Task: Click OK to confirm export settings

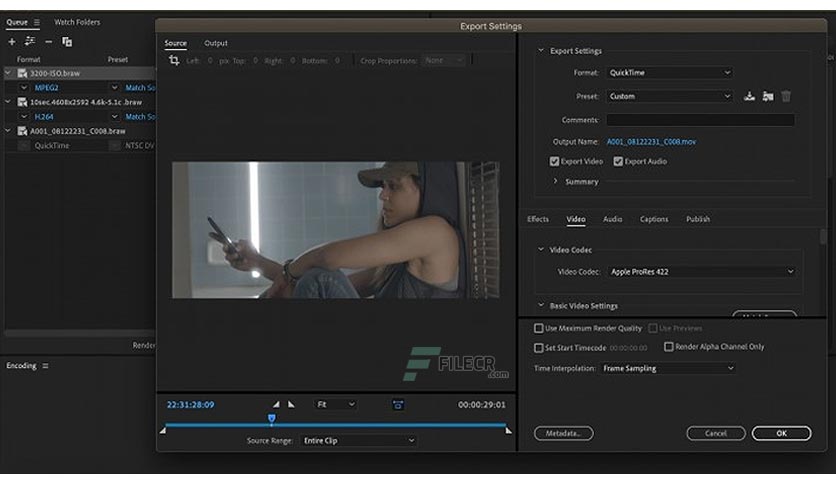Action: [782, 433]
